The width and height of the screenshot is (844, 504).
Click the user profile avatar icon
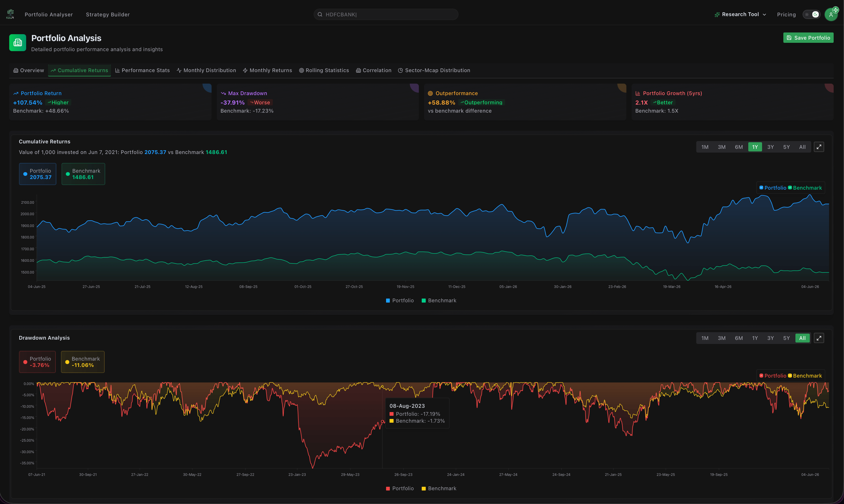(831, 15)
